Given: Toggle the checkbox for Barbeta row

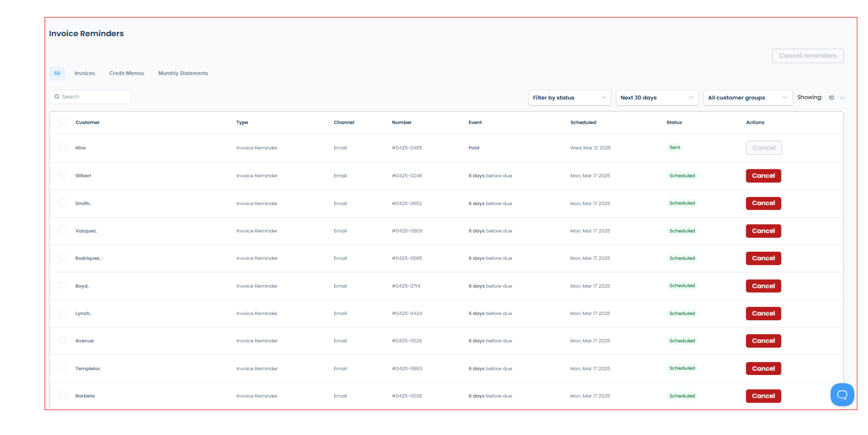Looking at the screenshot, I should coord(63,395).
